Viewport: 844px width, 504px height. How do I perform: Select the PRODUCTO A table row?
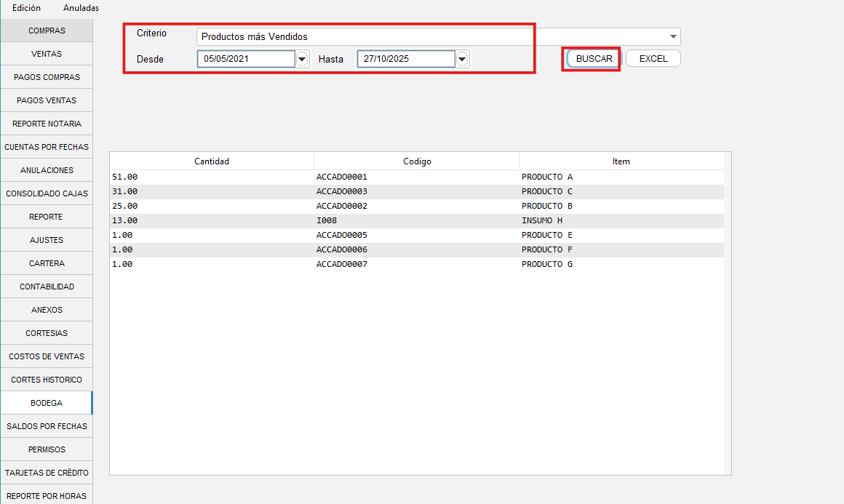click(546, 177)
